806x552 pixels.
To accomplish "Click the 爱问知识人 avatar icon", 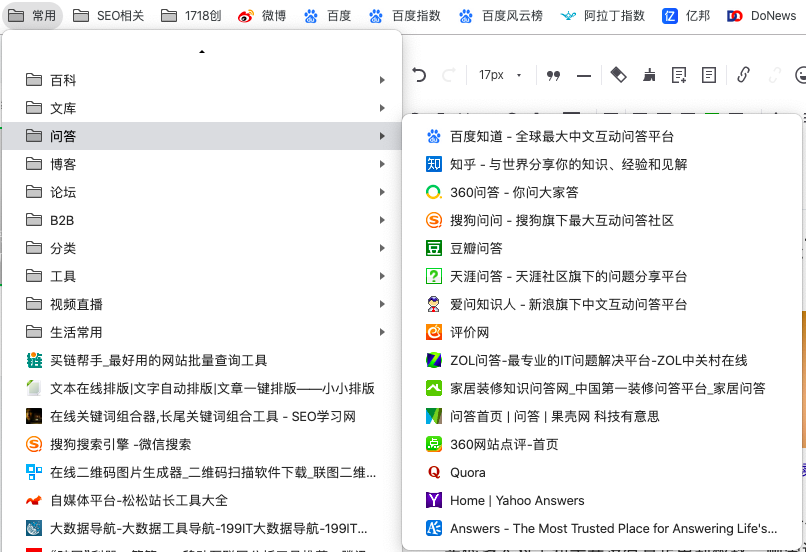I will [434, 304].
